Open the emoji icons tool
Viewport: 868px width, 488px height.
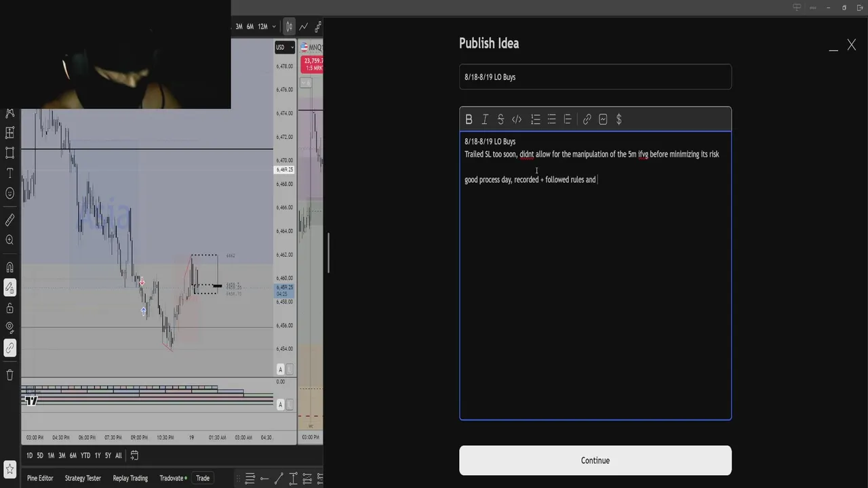point(9,193)
